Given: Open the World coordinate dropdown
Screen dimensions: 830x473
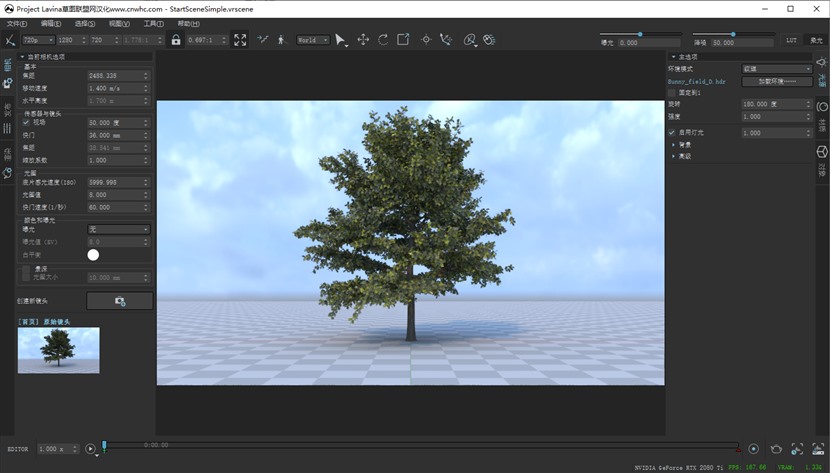Looking at the screenshot, I should click(x=312, y=40).
